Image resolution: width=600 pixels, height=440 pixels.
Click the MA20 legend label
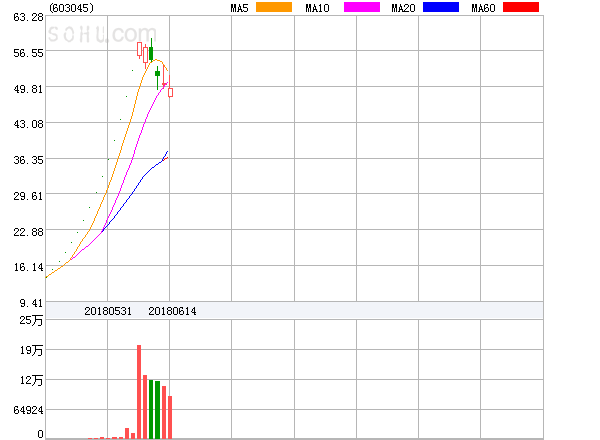pos(403,8)
